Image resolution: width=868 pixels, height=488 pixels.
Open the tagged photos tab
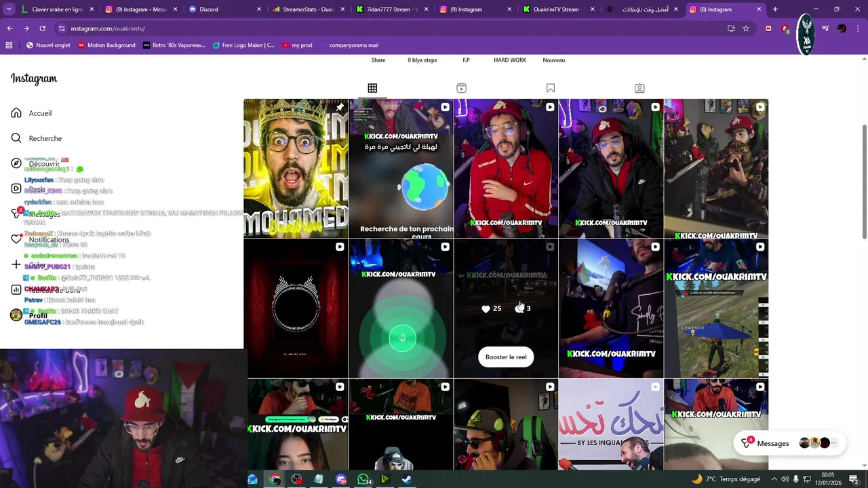point(639,88)
